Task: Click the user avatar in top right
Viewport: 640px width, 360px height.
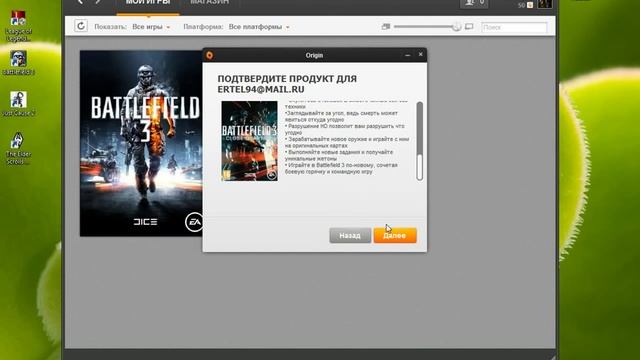Action: pyautogui.click(x=545, y=4)
